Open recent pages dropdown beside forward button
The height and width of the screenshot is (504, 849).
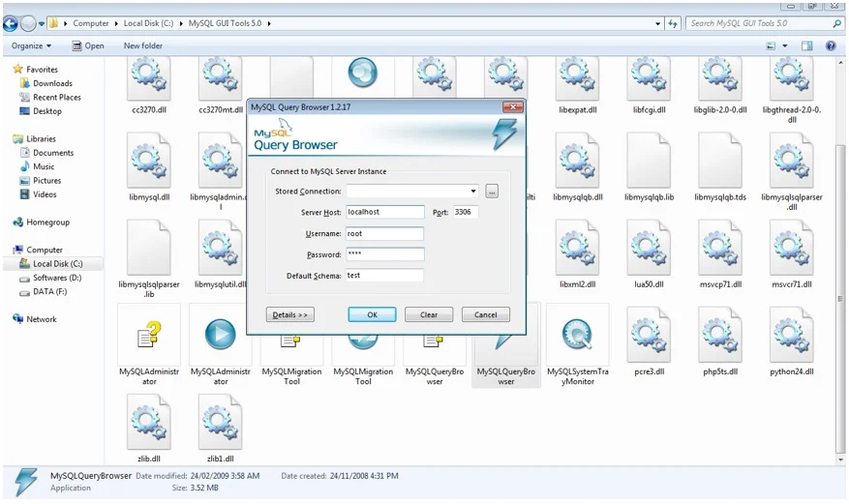[x=42, y=24]
